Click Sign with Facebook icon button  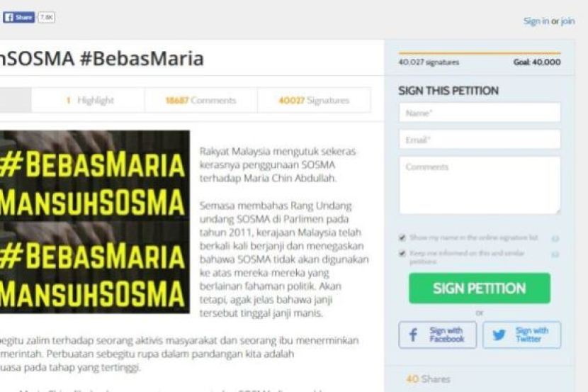point(438,335)
